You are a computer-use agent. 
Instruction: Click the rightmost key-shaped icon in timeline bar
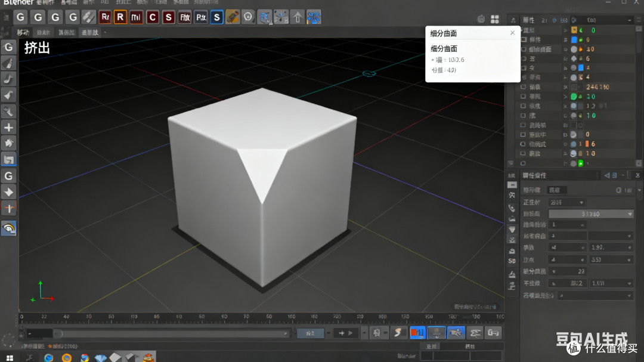[x=493, y=332]
